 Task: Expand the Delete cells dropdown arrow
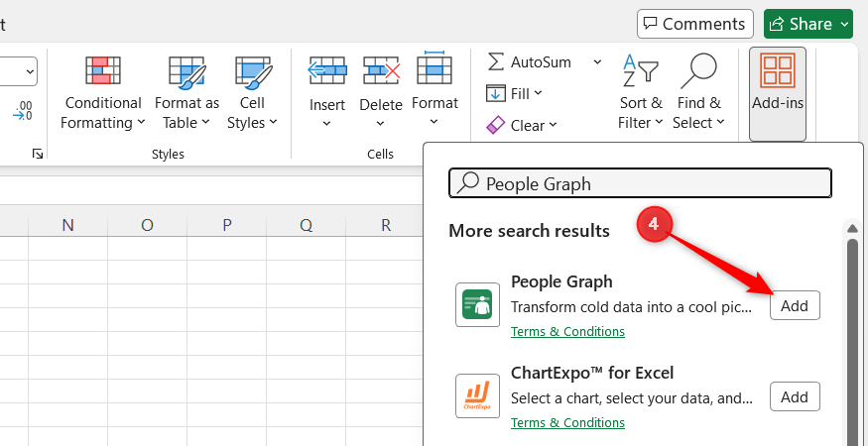tap(380, 124)
